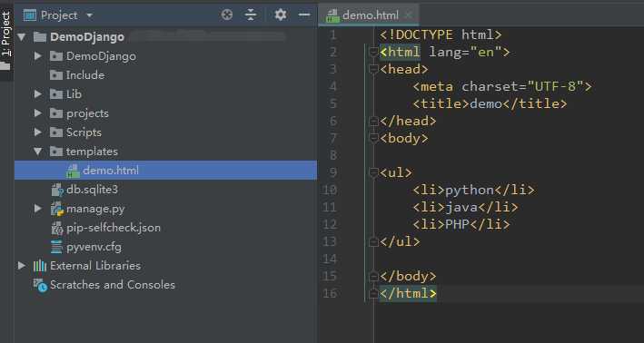Select the templates folder
The width and height of the screenshot is (644, 343).
coord(165,152)
